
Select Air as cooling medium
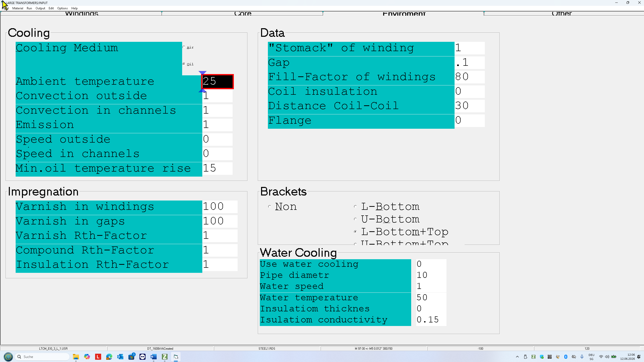pos(188,47)
